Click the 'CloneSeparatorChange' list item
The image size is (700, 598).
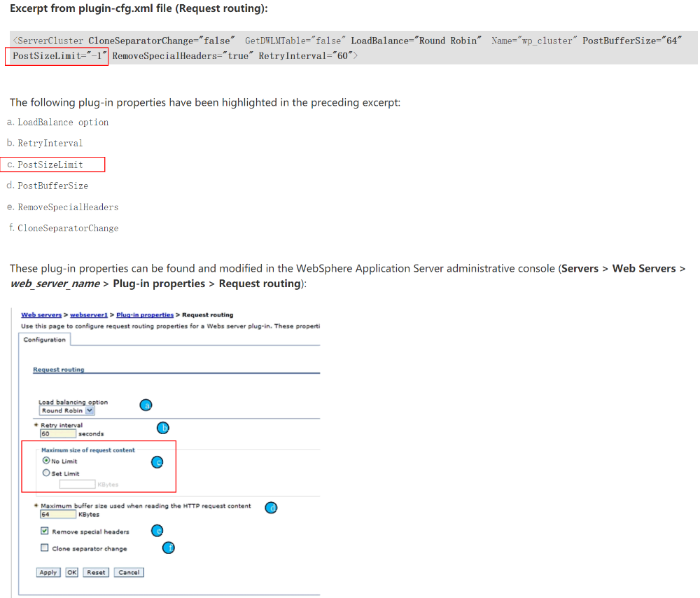coord(68,228)
